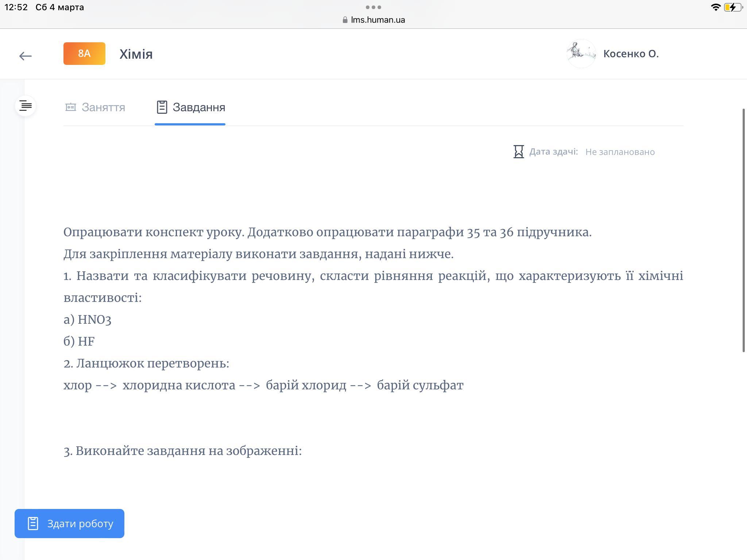Go back using the left arrow icon
The width and height of the screenshot is (747, 560).
click(25, 56)
